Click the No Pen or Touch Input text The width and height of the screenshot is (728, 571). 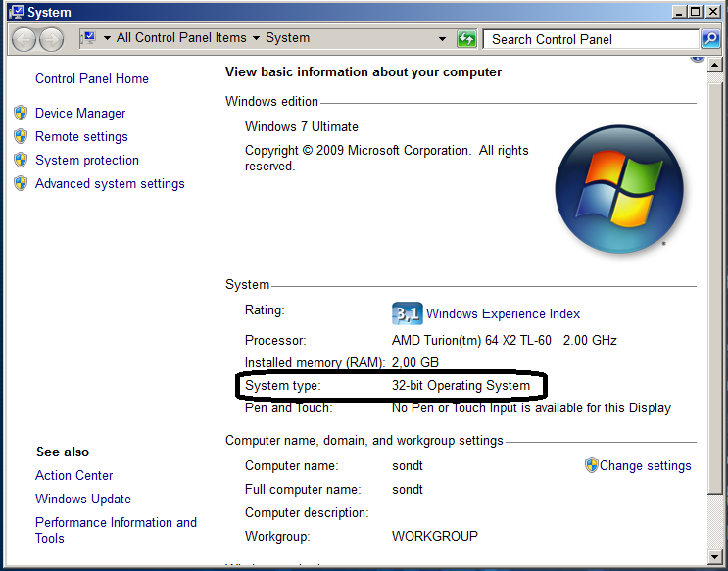531,408
